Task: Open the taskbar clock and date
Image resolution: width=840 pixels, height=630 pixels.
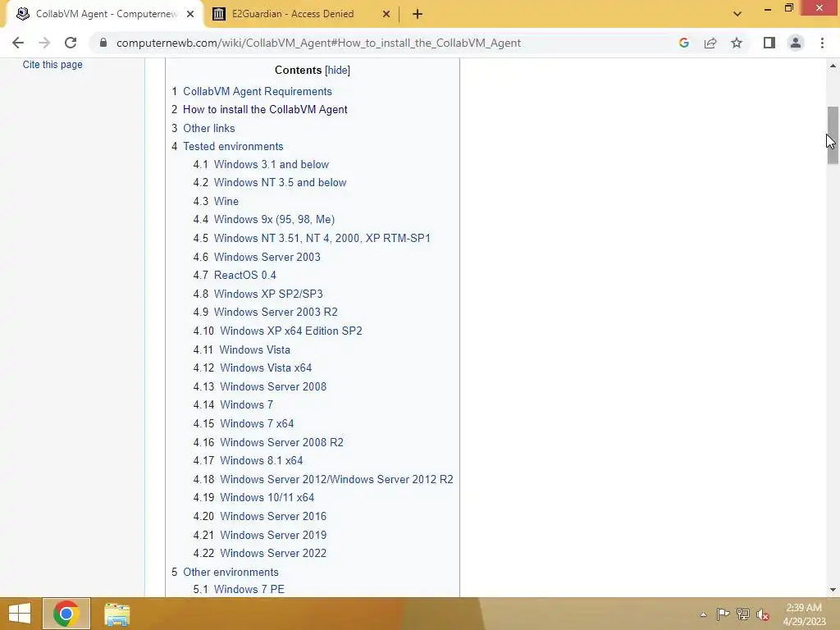Action: click(x=804, y=614)
